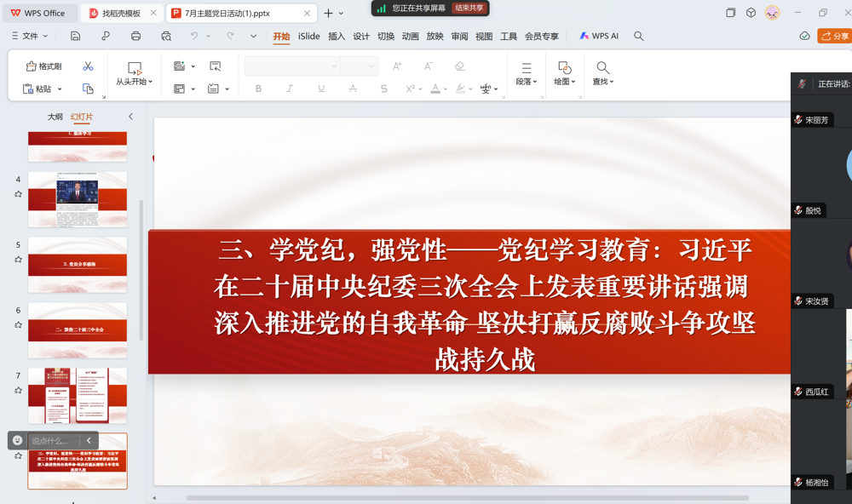
Task: Toggle italic formatting with I icon
Action: click(x=290, y=88)
